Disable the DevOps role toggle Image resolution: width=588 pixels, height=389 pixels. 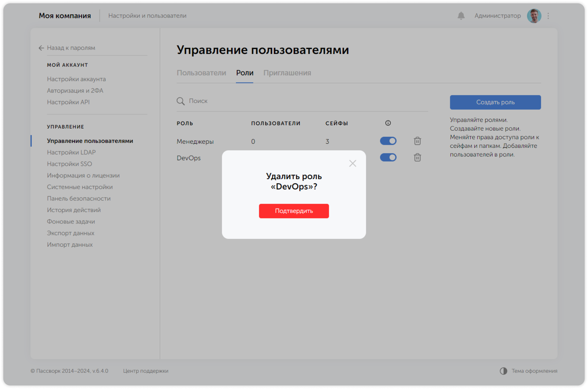click(388, 157)
